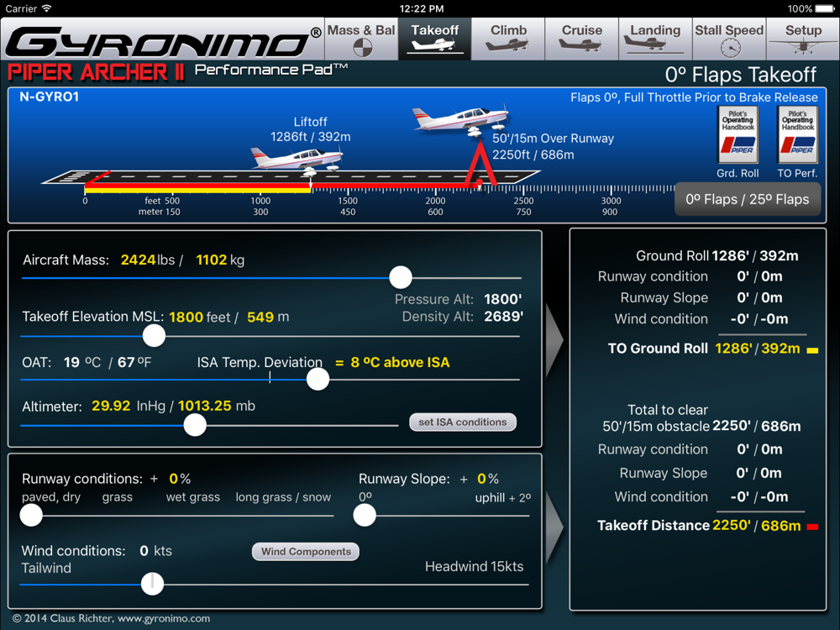Click the Runway conditions slider knob
The height and width of the screenshot is (630, 840).
click(31, 516)
